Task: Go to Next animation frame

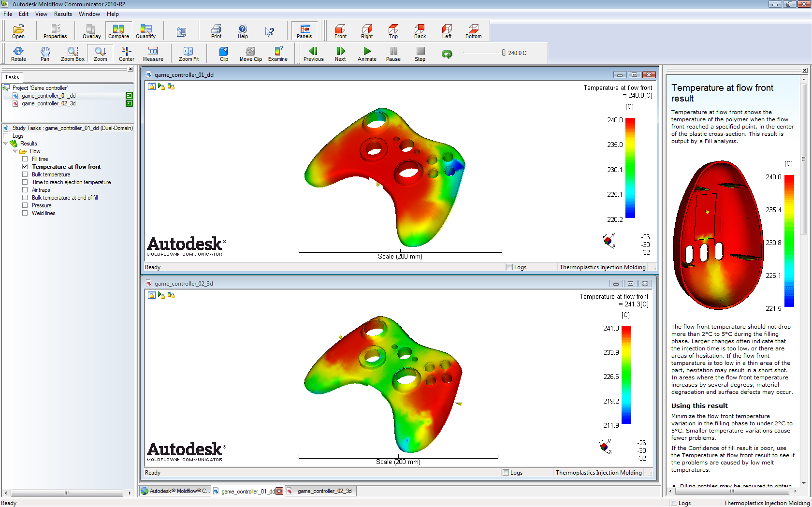Action: click(x=340, y=54)
